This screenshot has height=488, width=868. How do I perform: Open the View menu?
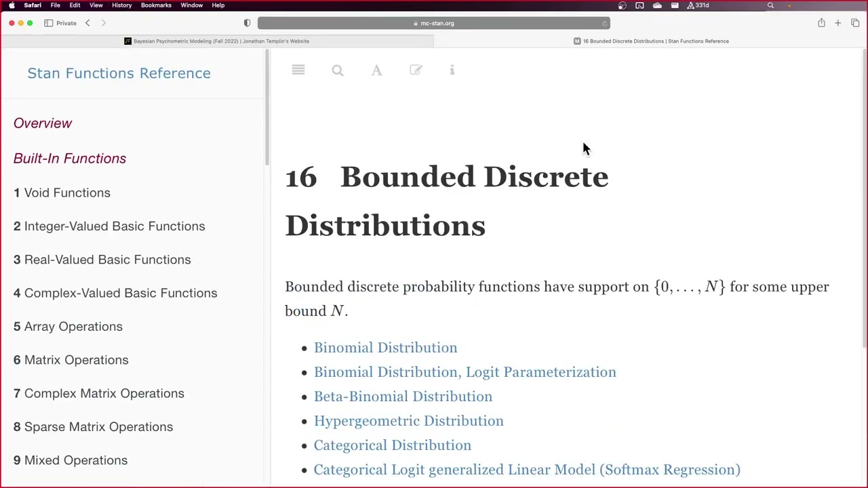click(x=96, y=5)
